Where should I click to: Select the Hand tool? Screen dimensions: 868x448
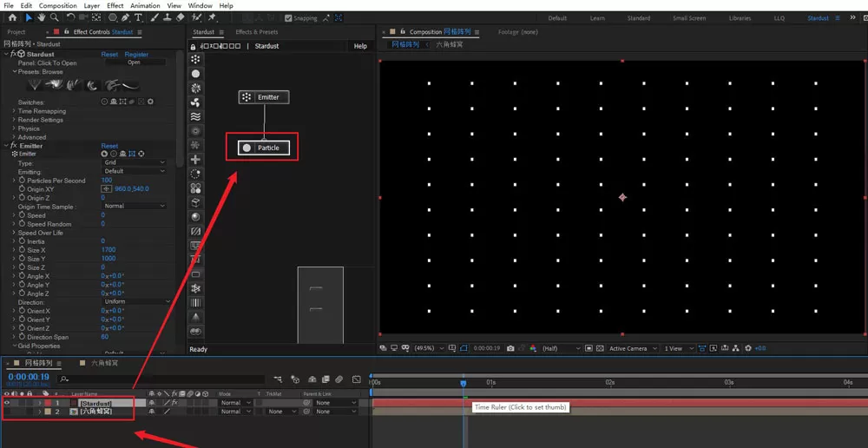point(42,17)
